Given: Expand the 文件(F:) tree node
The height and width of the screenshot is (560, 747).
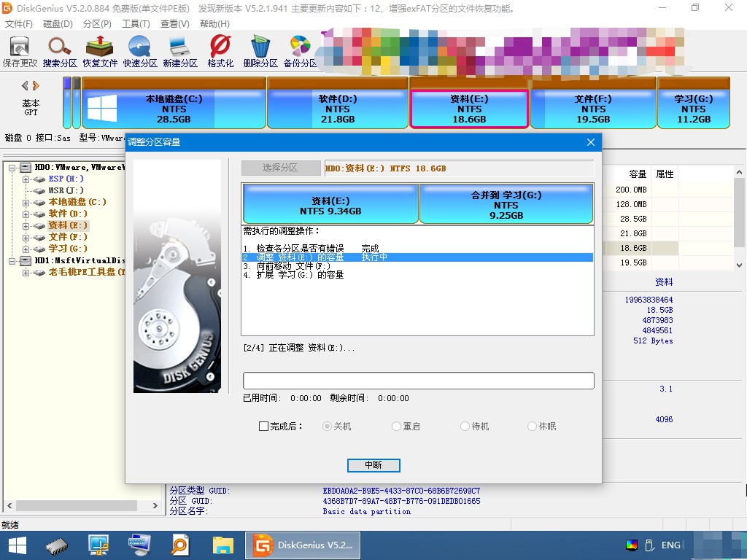Looking at the screenshot, I should tap(26, 238).
